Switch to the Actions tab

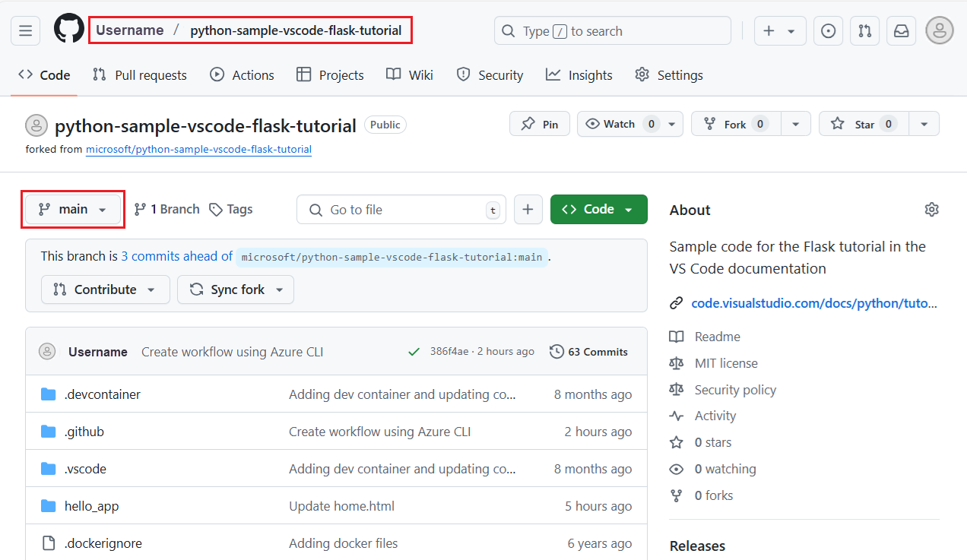click(242, 74)
